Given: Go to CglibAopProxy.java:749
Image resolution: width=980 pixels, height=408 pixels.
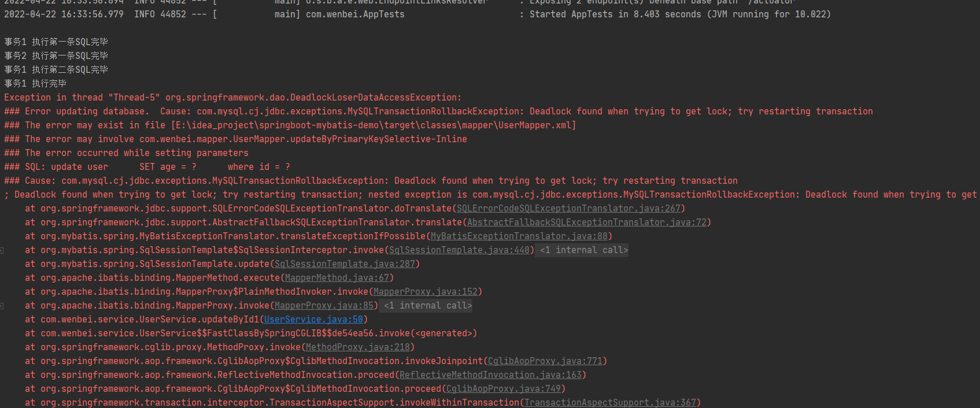Looking at the screenshot, I should coord(503,389).
